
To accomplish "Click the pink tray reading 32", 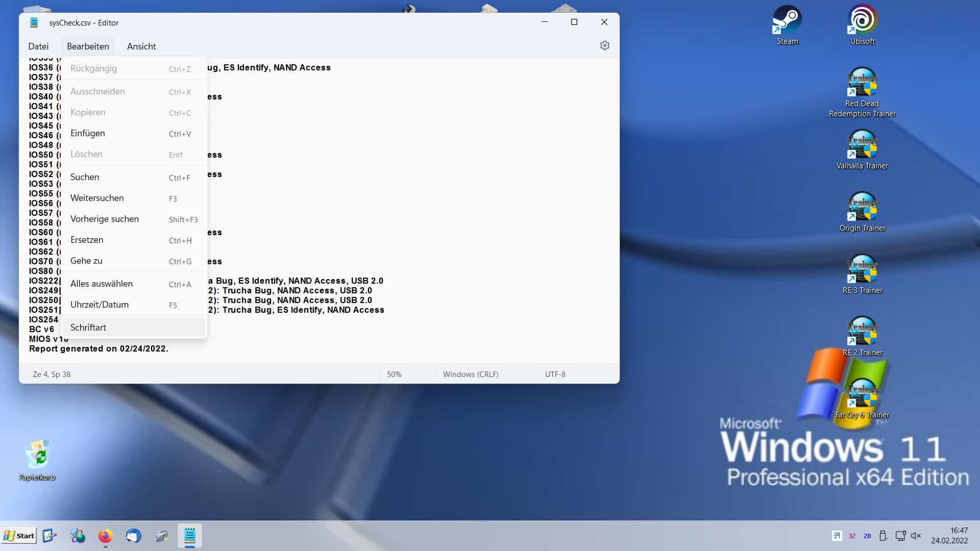I will click(x=852, y=536).
